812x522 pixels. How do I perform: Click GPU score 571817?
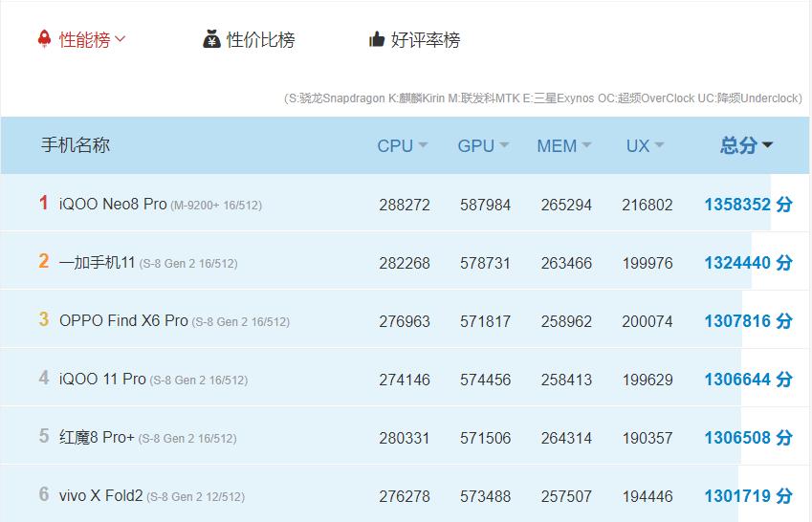tap(485, 321)
